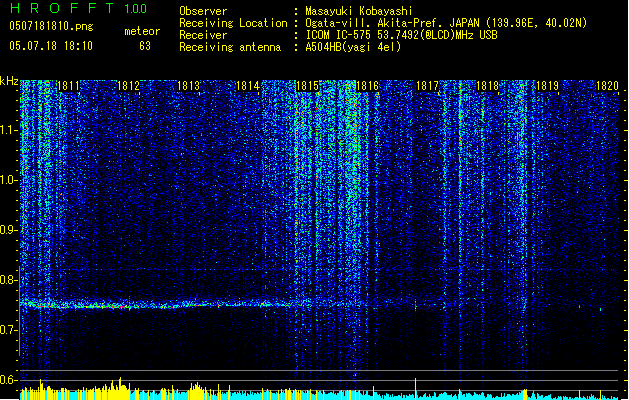629x400 pixels.
Task: Click the meteor count 63
Action: (x=145, y=46)
